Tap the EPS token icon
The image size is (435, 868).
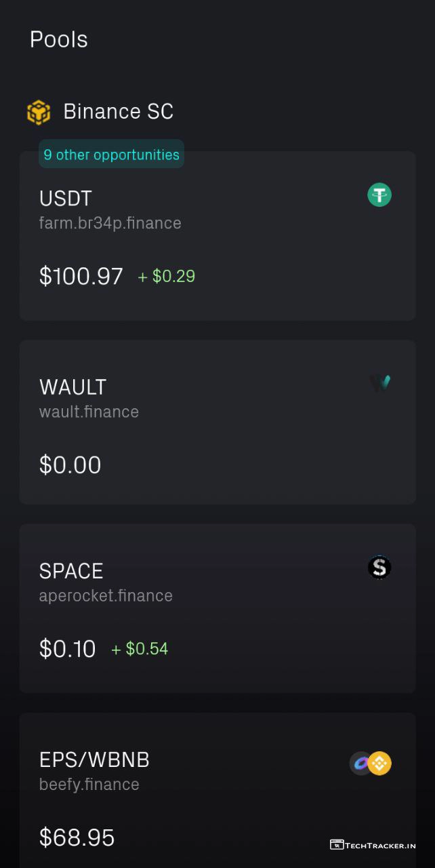(360, 764)
